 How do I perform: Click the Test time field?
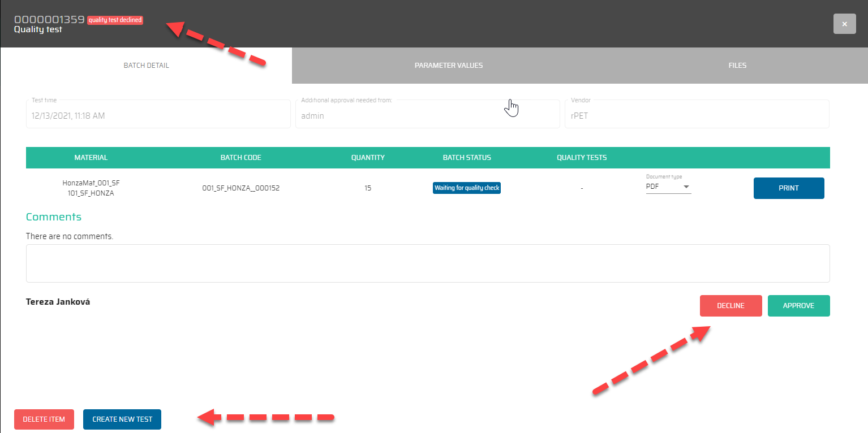coord(158,115)
